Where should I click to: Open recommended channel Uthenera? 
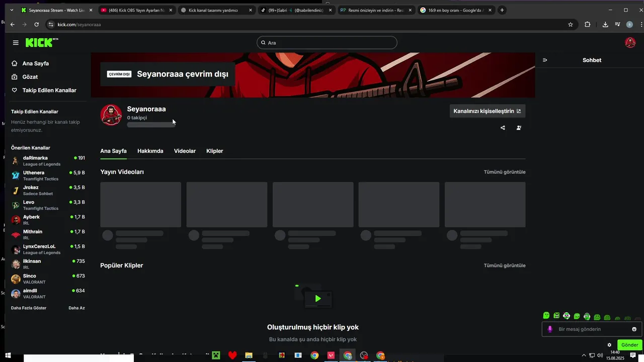pos(48,175)
